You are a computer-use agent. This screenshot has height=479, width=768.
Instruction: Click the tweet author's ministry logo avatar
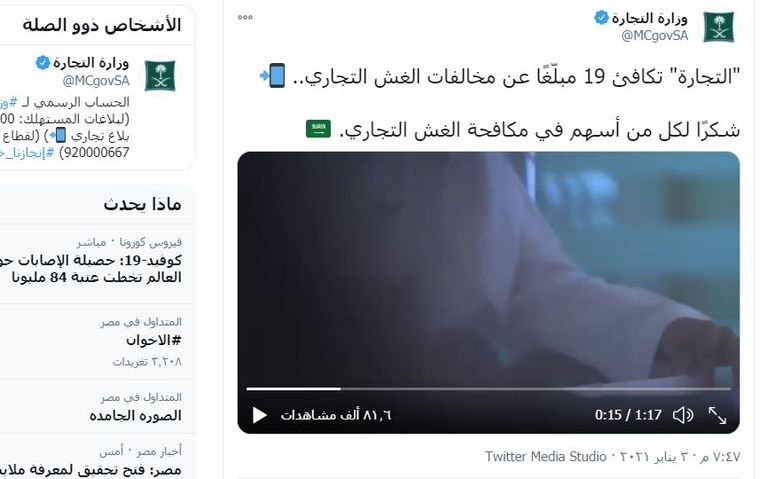pyautogui.click(x=719, y=26)
